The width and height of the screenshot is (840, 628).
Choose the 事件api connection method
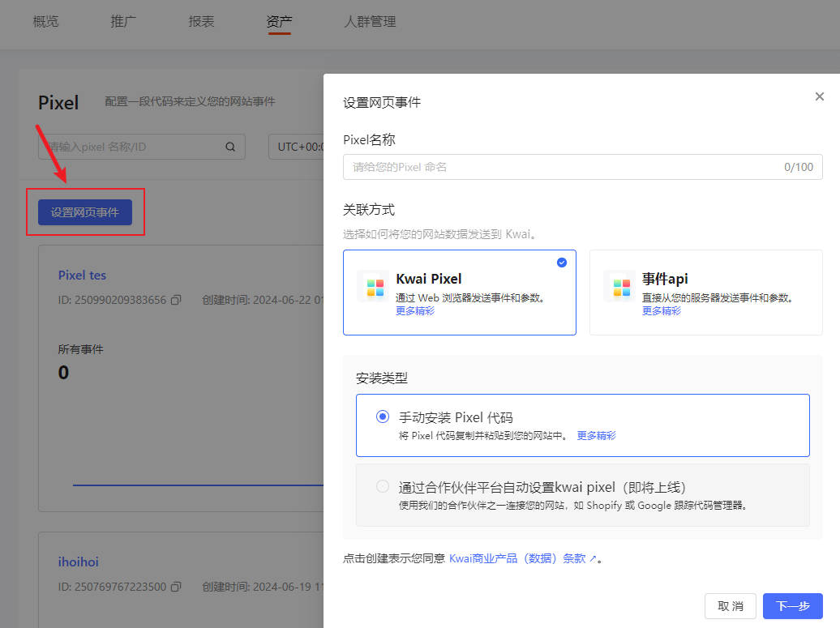(705, 292)
